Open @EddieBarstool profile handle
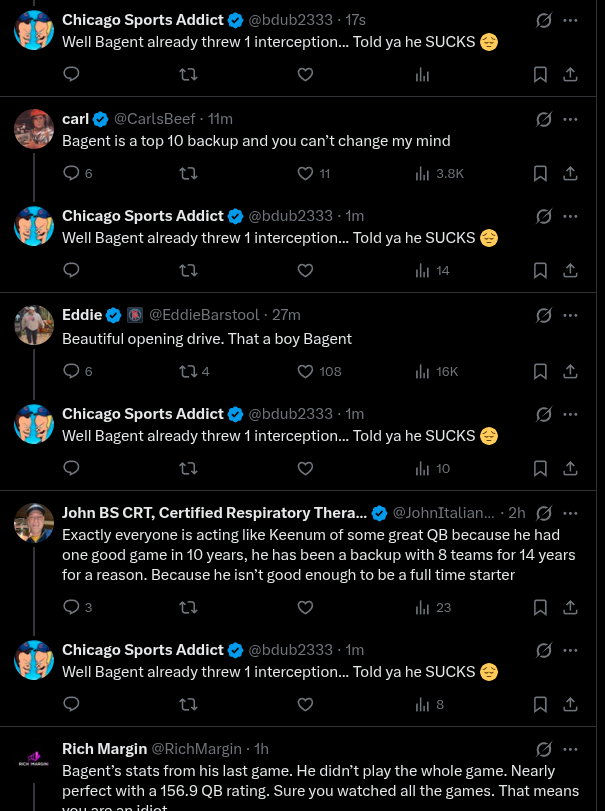Screen dimensions: 605x811 (x=204, y=315)
